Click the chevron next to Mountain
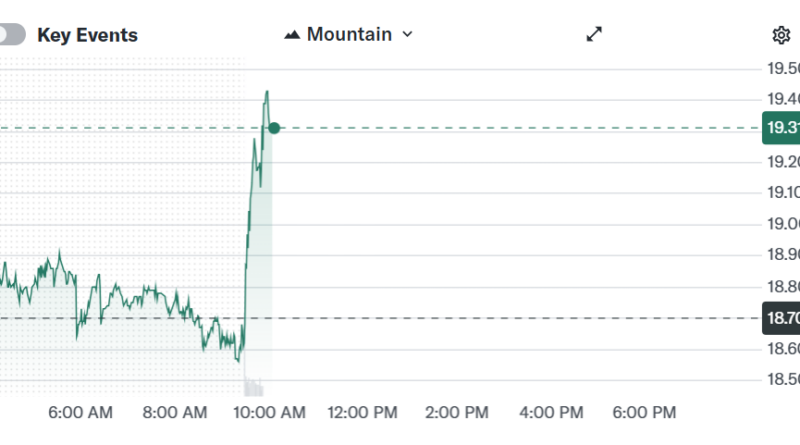This screenshot has height=445, width=800. pyautogui.click(x=407, y=34)
